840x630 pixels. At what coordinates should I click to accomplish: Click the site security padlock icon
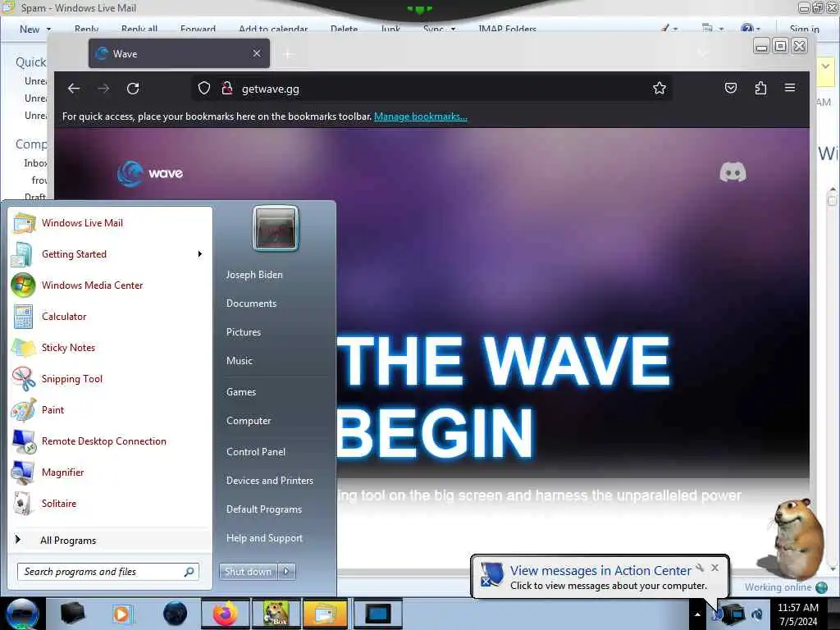point(227,88)
